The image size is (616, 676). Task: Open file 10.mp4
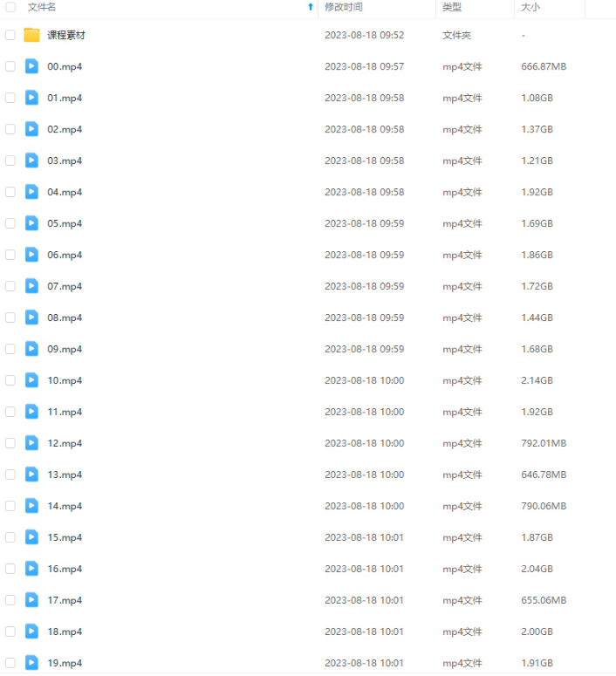click(65, 380)
